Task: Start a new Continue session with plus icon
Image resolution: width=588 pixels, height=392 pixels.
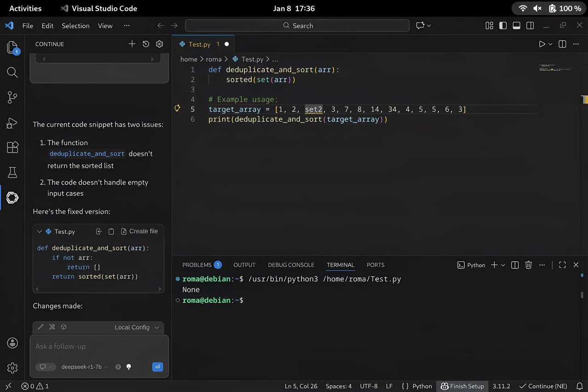Action: (x=132, y=44)
